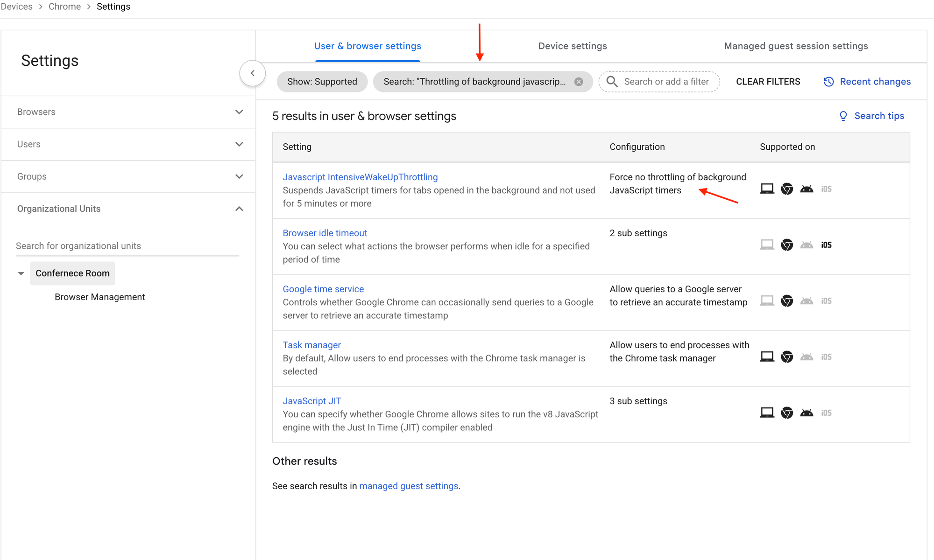Expand the Users section
The width and height of the screenshot is (934, 560).
pyautogui.click(x=128, y=144)
